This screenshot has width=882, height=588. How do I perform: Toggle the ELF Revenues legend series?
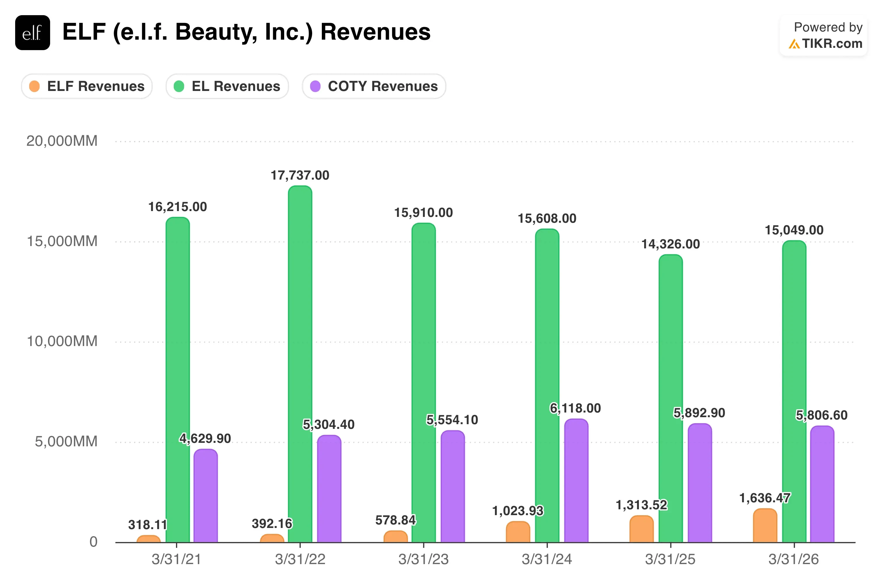click(87, 86)
